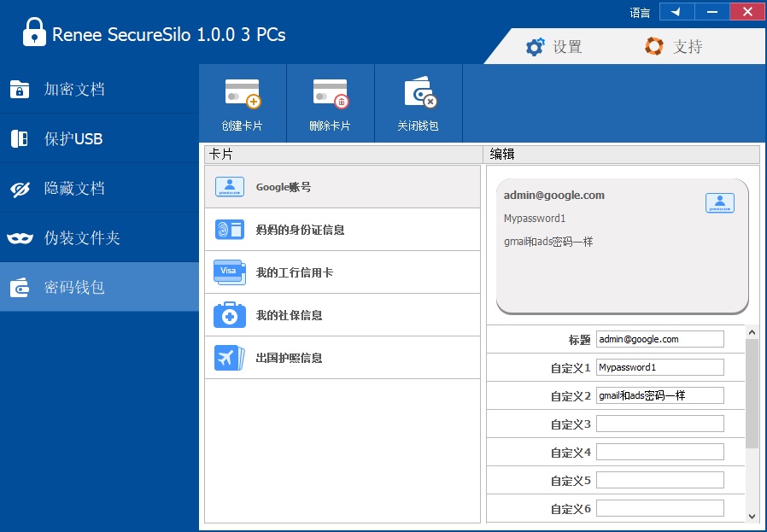Click the medical kit icon of 我的社保信息
The image size is (767, 532).
[x=230, y=314]
